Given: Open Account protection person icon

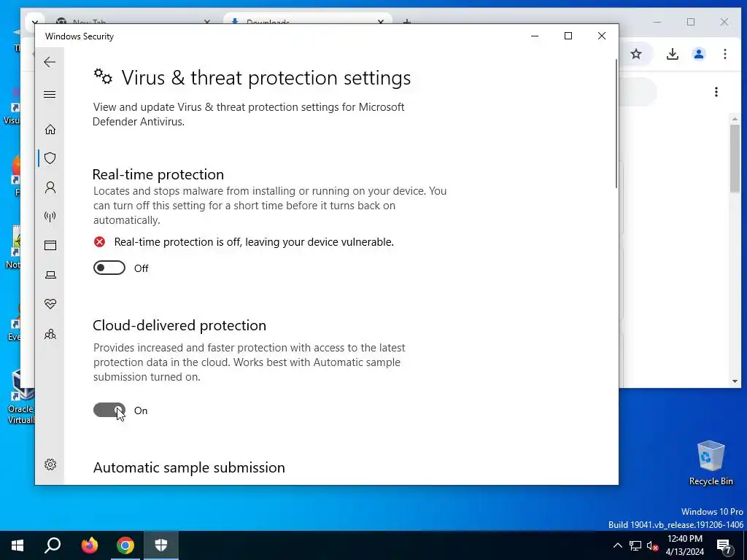Looking at the screenshot, I should (50, 187).
